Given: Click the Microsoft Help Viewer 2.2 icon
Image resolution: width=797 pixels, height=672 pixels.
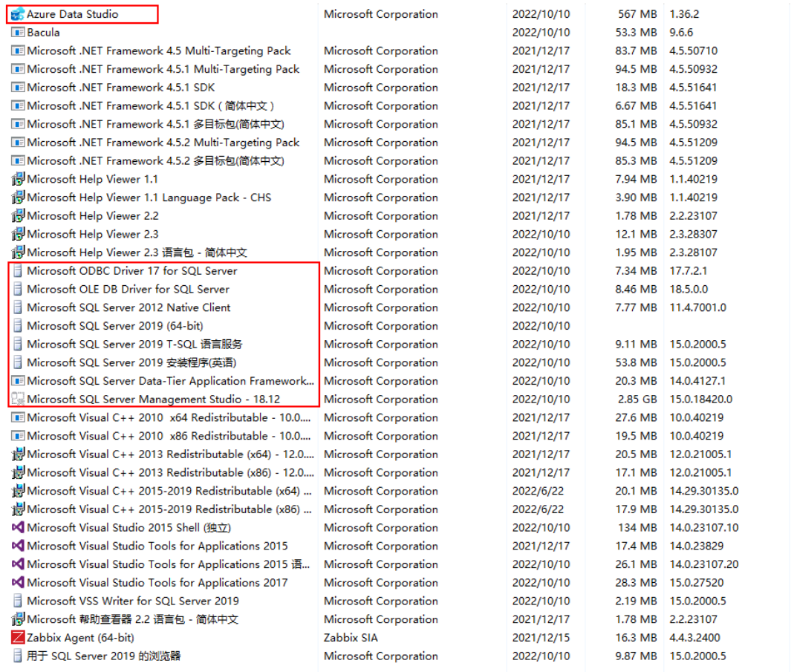Looking at the screenshot, I should pyautogui.click(x=18, y=215).
